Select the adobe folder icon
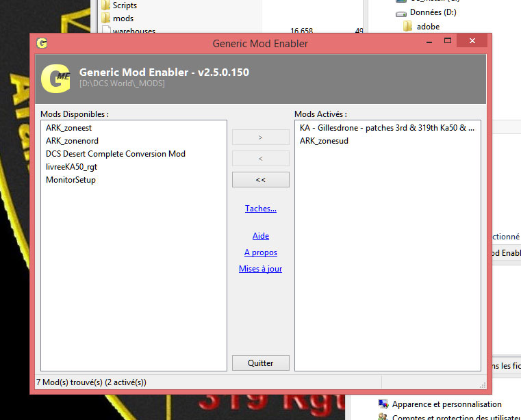Screen dimensions: 521x420 408,27
